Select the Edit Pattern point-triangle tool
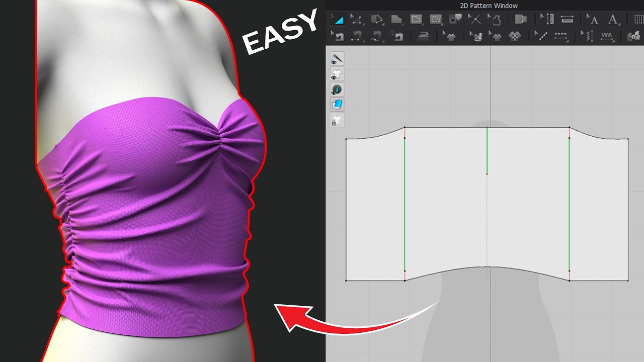The width and height of the screenshot is (644, 362). click(x=356, y=20)
